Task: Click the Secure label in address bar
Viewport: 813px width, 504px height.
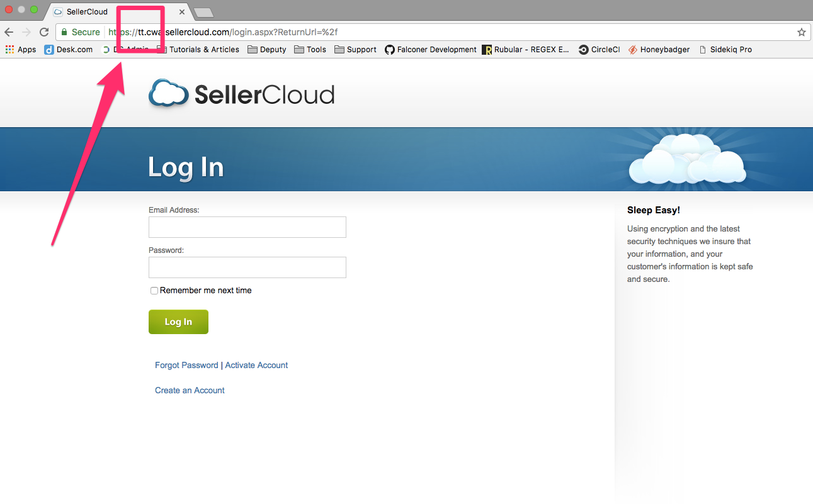Action: click(x=86, y=32)
